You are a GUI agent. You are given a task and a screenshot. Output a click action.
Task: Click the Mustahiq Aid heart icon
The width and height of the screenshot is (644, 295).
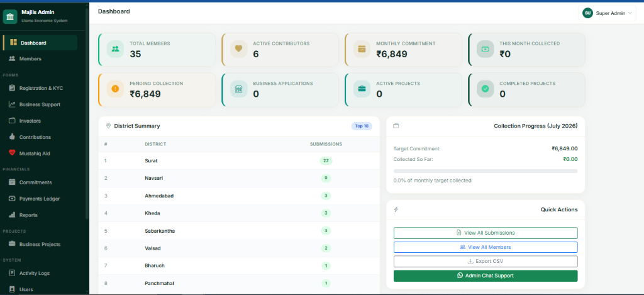[x=12, y=153]
